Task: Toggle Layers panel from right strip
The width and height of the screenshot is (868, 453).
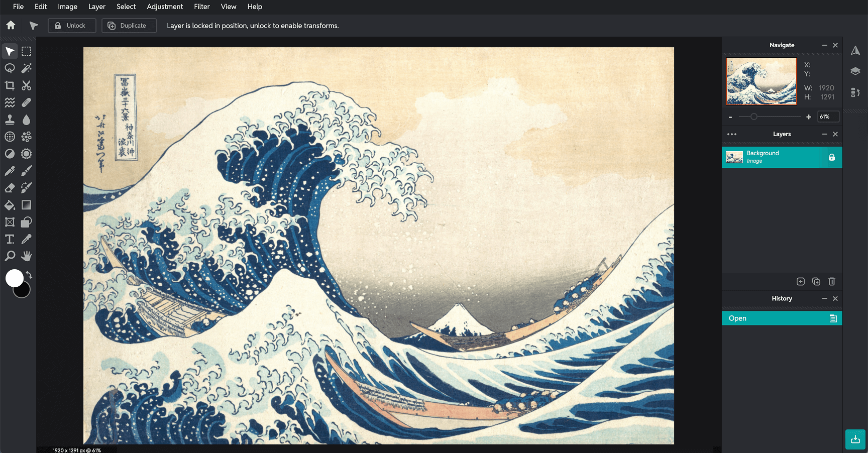Action: [x=855, y=71]
